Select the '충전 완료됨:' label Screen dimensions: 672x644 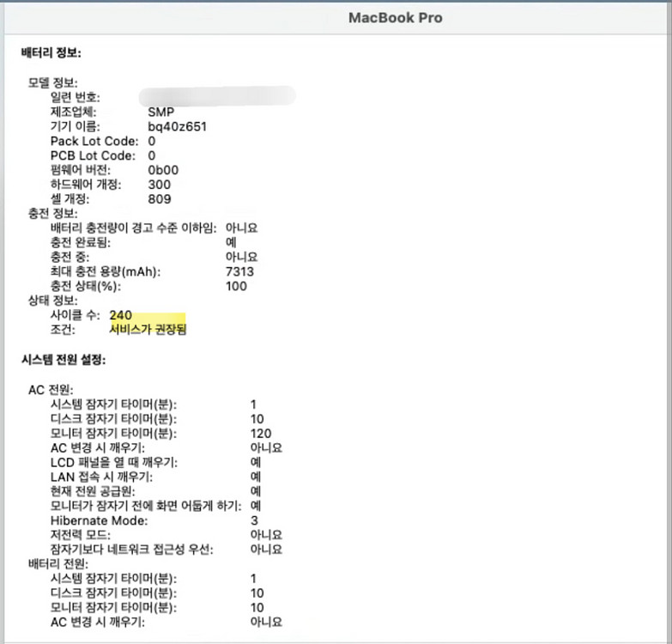pos(81,242)
